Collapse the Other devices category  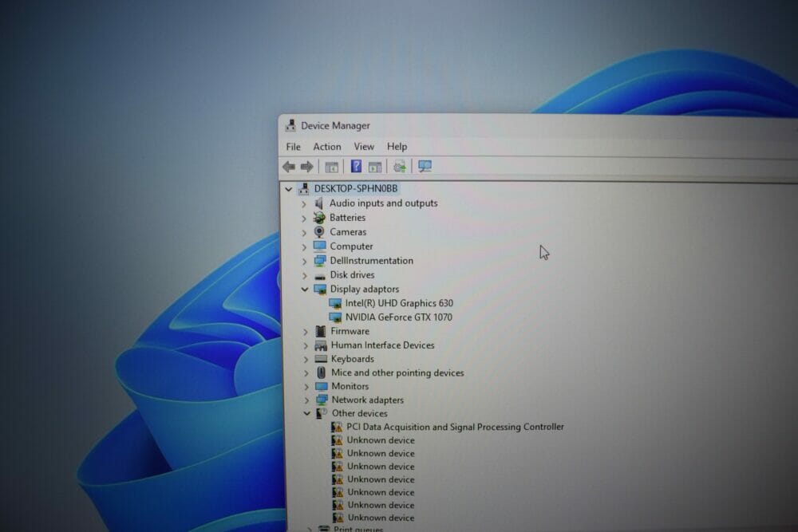[x=307, y=413]
